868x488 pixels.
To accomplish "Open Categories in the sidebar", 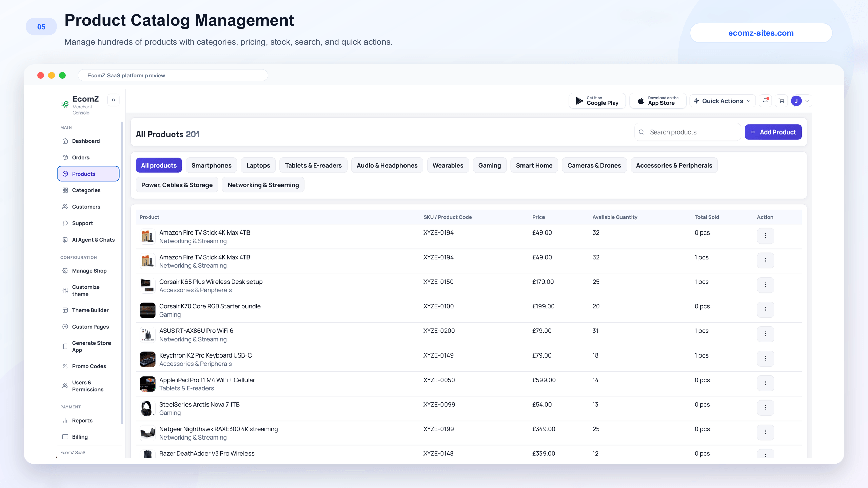I will 88,190.
